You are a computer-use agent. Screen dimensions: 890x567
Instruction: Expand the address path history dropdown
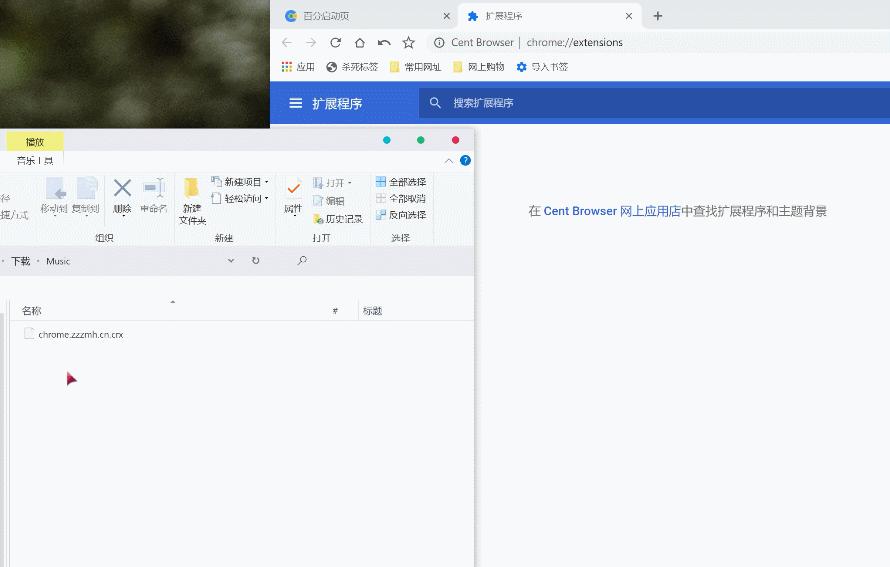231,261
